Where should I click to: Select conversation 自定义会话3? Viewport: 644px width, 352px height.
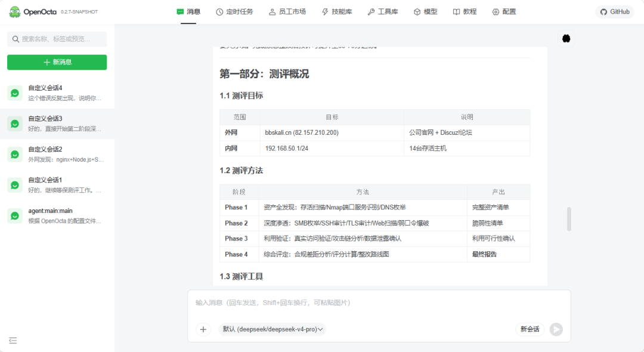pyautogui.click(x=57, y=123)
